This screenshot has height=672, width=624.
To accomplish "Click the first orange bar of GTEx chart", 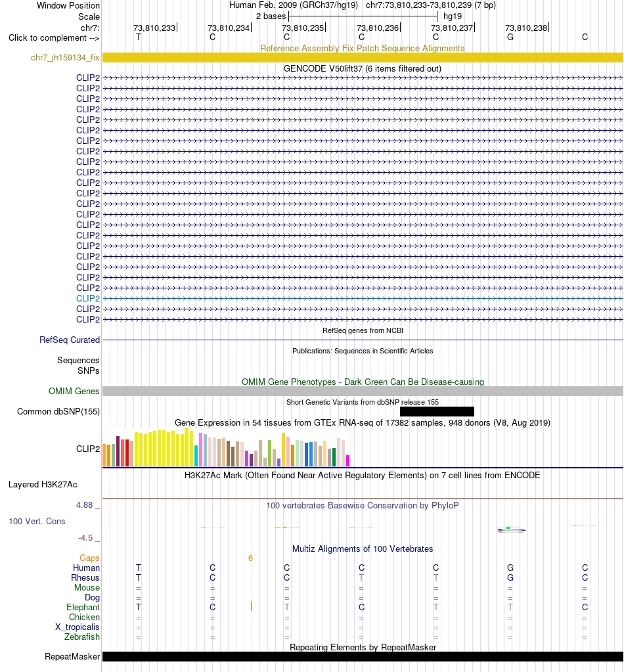I will click(x=104, y=455).
